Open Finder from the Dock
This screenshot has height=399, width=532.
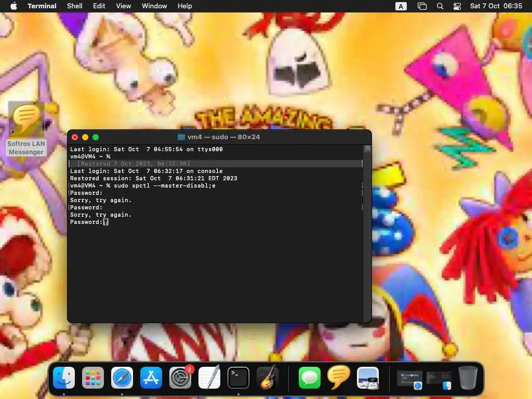[64, 378]
